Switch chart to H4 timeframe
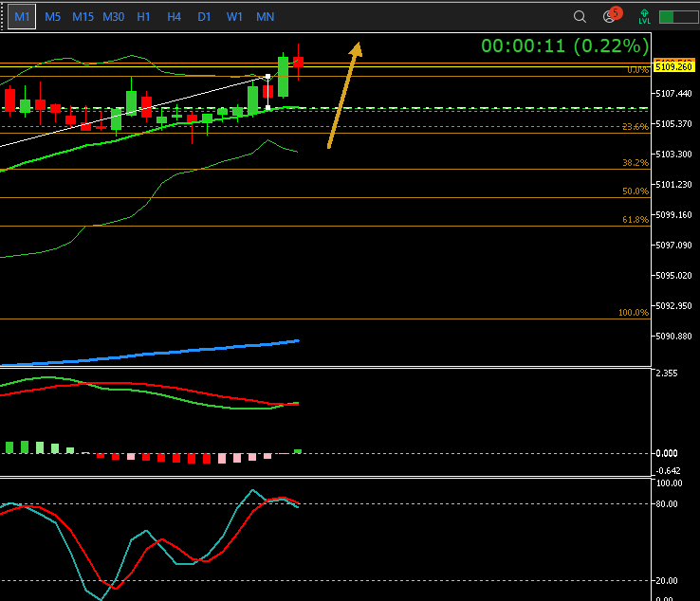This screenshot has height=601, width=700. click(174, 17)
